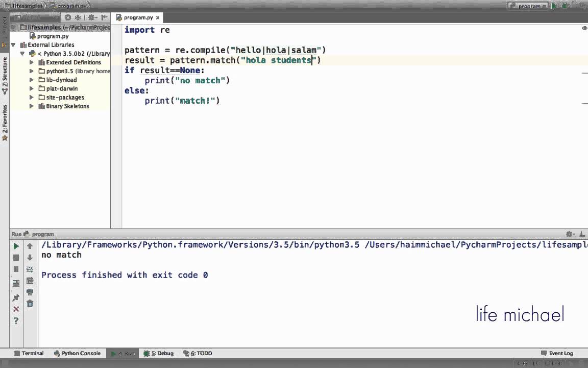Click the scroll from source icon in Project toolbar

[68, 17]
